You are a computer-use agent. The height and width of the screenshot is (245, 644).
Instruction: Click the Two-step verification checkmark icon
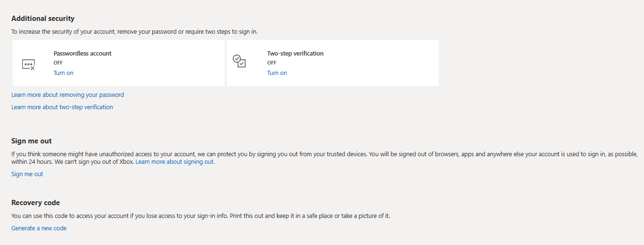point(239,61)
